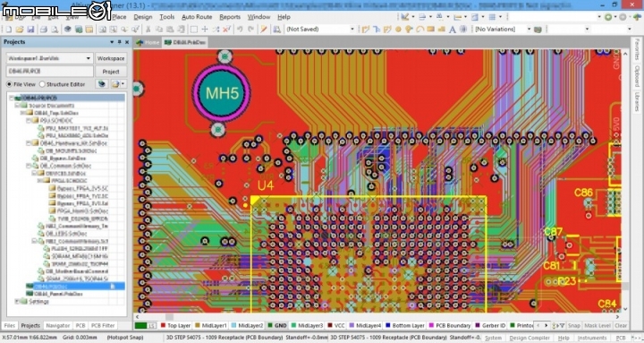Click the Place Arc tool icon
Viewport: 644px width, 343px height.
click(x=419, y=30)
